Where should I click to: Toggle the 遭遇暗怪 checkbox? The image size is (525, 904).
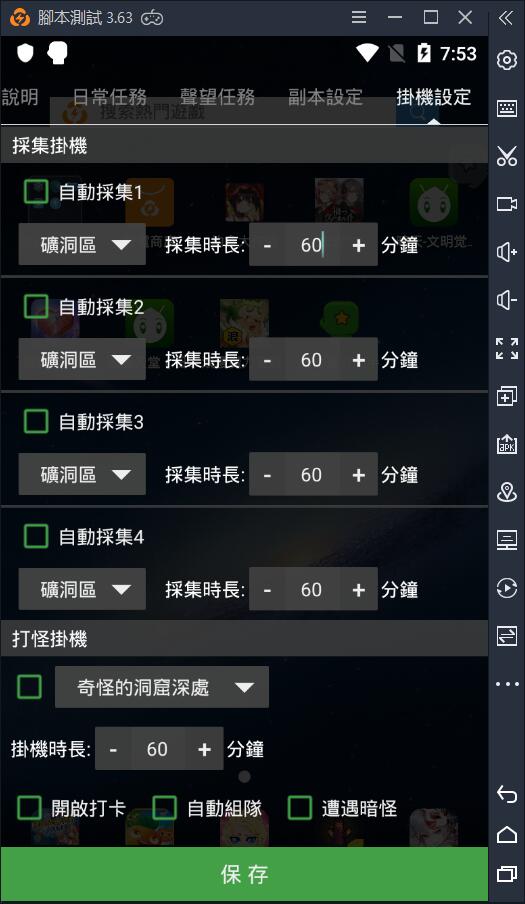[300, 808]
